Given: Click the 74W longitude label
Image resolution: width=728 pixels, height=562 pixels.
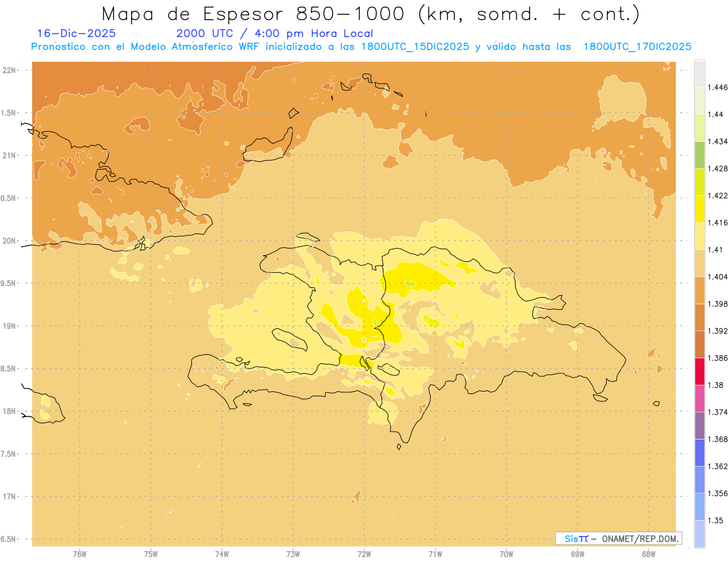Looking at the screenshot, I should point(222,554).
